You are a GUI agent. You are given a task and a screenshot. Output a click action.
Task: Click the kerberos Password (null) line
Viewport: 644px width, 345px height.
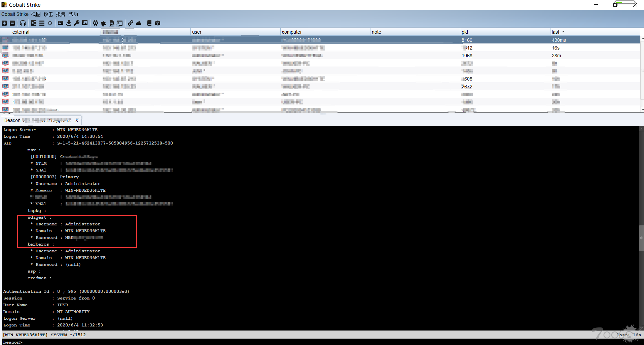pyautogui.click(x=56, y=264)
